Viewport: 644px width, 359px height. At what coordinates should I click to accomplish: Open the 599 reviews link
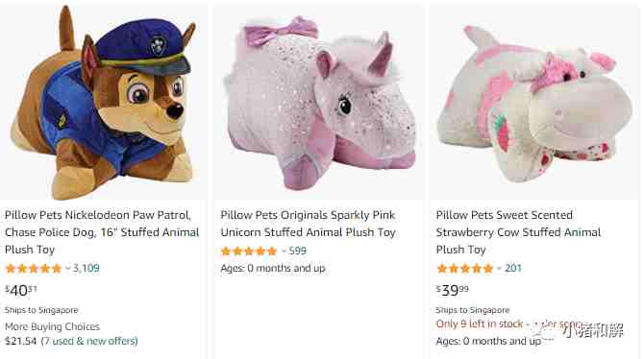point(297,251)
